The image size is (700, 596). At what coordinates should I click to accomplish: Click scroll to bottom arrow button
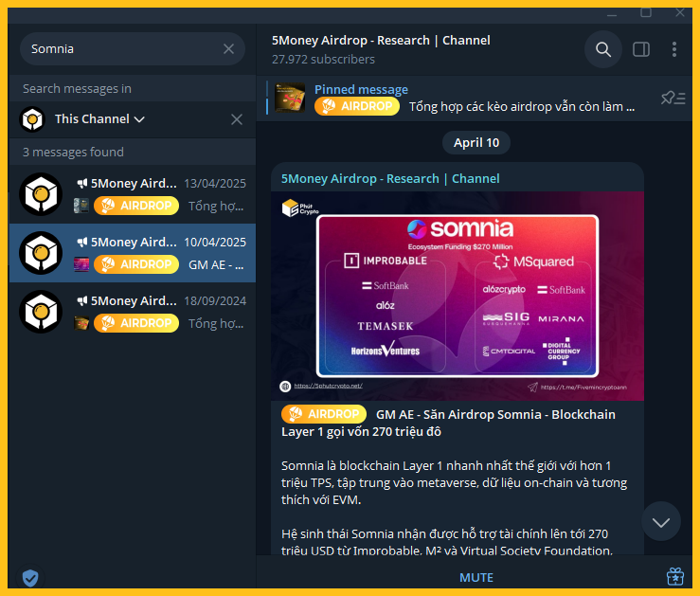point(661,521)
